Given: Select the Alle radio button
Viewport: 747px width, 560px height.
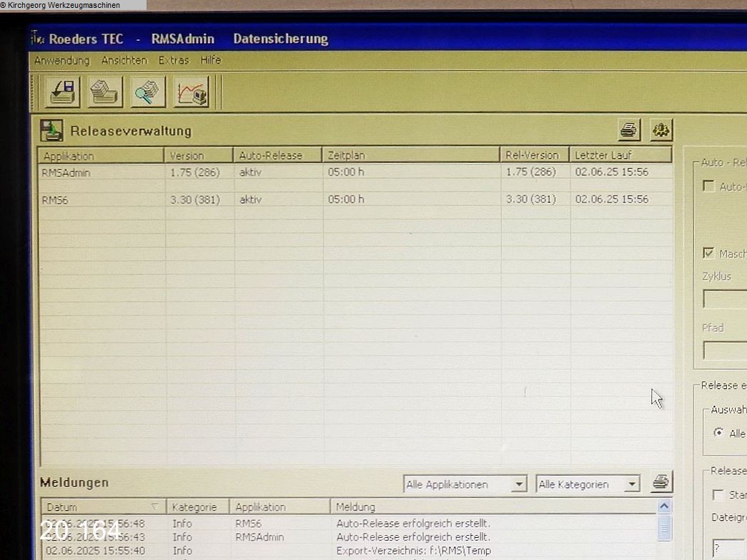Looking at the screenshot, I should [718, 433].
